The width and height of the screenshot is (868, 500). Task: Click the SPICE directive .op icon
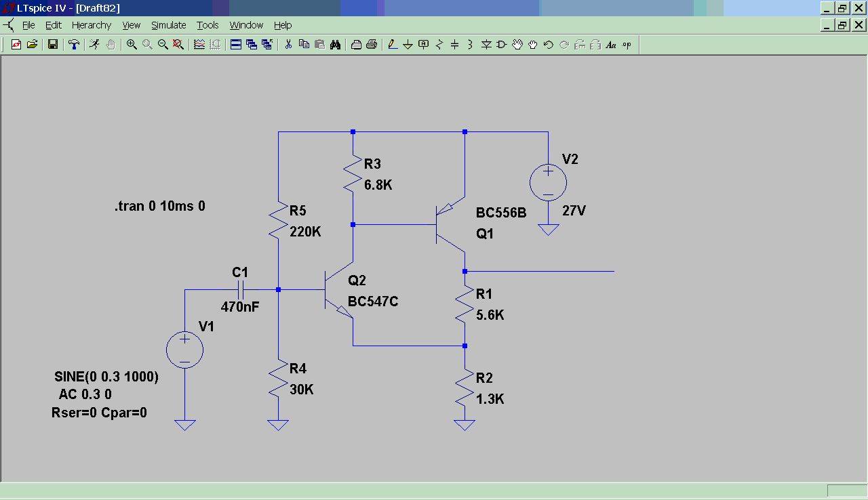[x=626, y=45]
